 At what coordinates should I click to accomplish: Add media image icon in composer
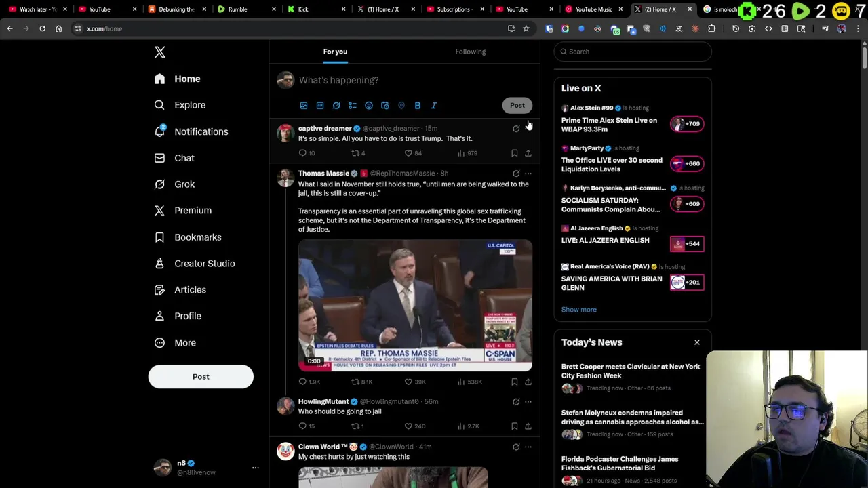[x=304, y=106]
